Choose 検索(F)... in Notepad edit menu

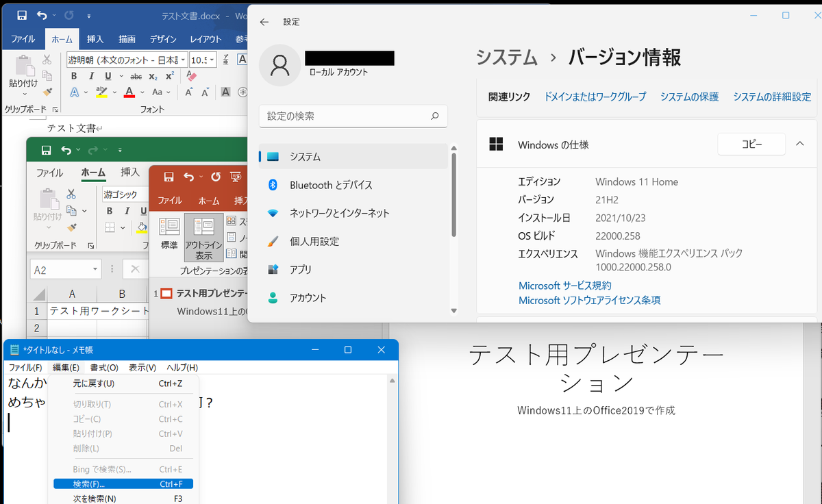(x=123, y=484)
